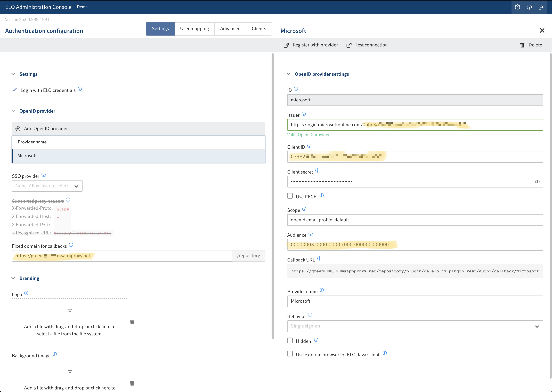Click Fixed domain for callbacks input
Viewport: 552px width, 392px height.
pyautogui.click(x=122, y=256)
